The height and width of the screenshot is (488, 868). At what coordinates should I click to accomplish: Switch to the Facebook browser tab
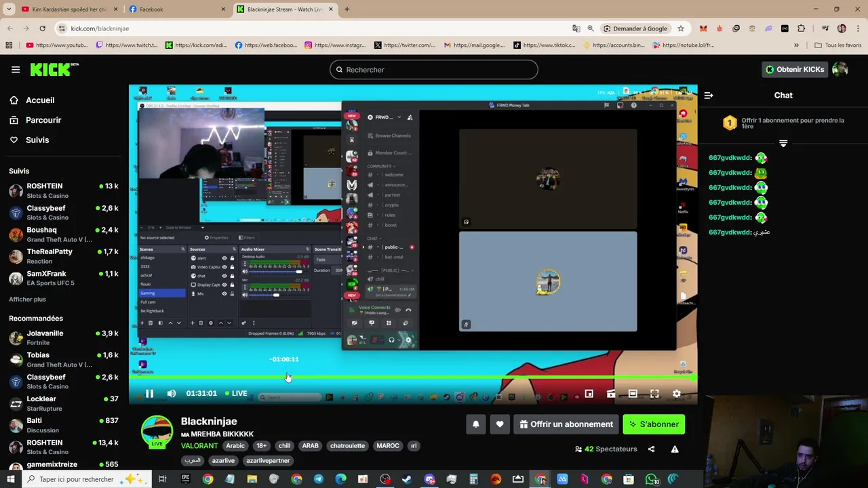coord(176,9)
